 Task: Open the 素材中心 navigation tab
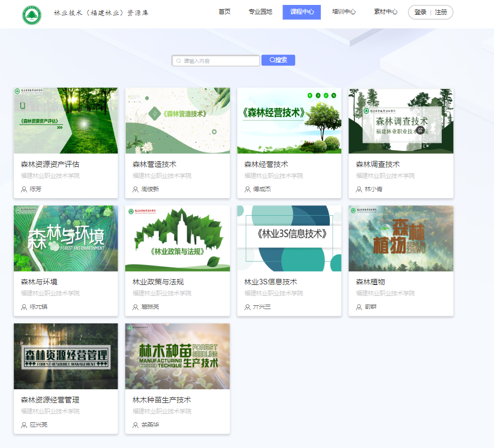click(386, 12)
